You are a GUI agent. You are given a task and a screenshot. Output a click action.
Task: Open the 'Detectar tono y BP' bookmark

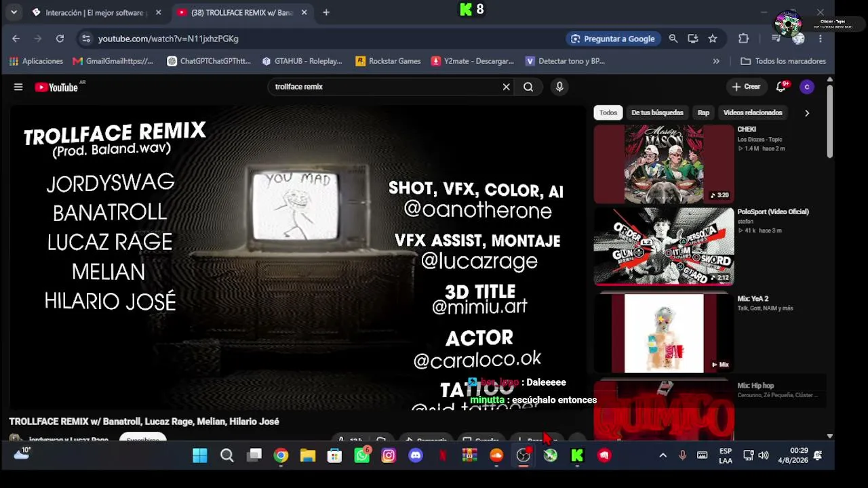pyautogui.click(x=565, y=61)
